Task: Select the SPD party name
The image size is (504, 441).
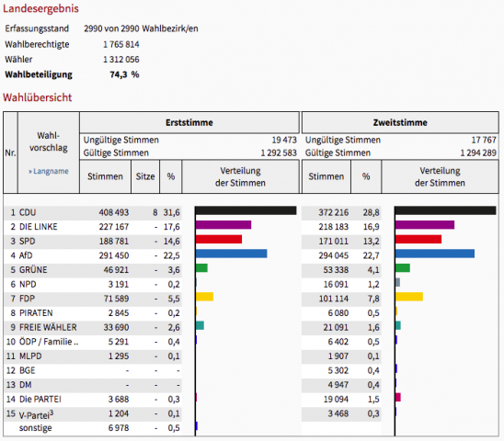Action: click(x=28, y=242)
